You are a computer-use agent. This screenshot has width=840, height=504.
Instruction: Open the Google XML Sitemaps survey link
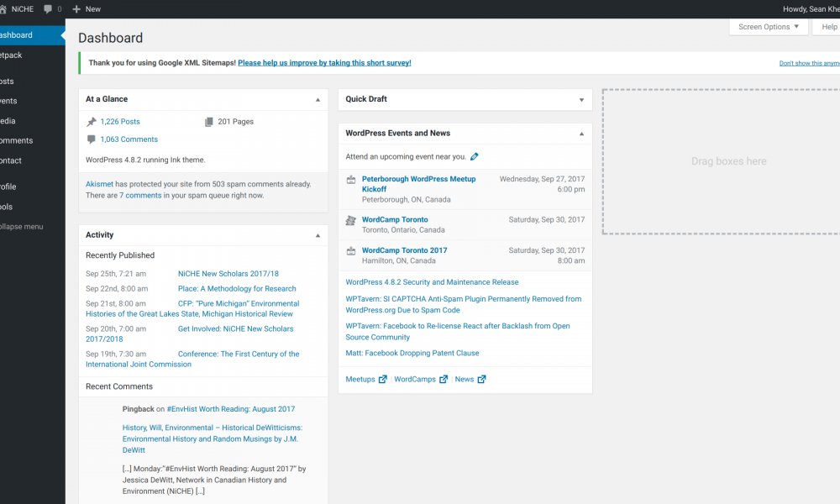[324, 63]
